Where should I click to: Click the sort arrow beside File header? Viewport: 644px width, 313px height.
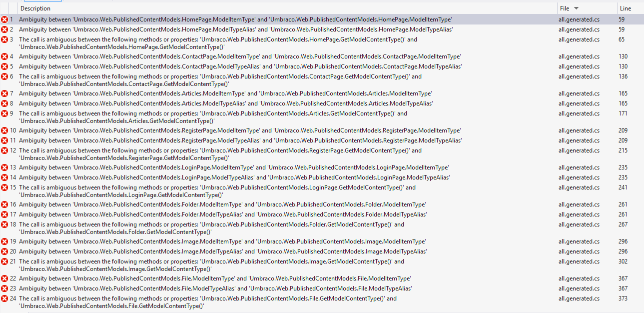pos(576,8)
